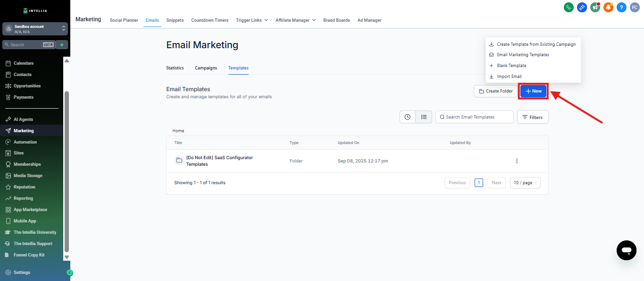Viewport: 644px width, 281px height.
Task: Click the Create Folder button
Action: [495, 91]
